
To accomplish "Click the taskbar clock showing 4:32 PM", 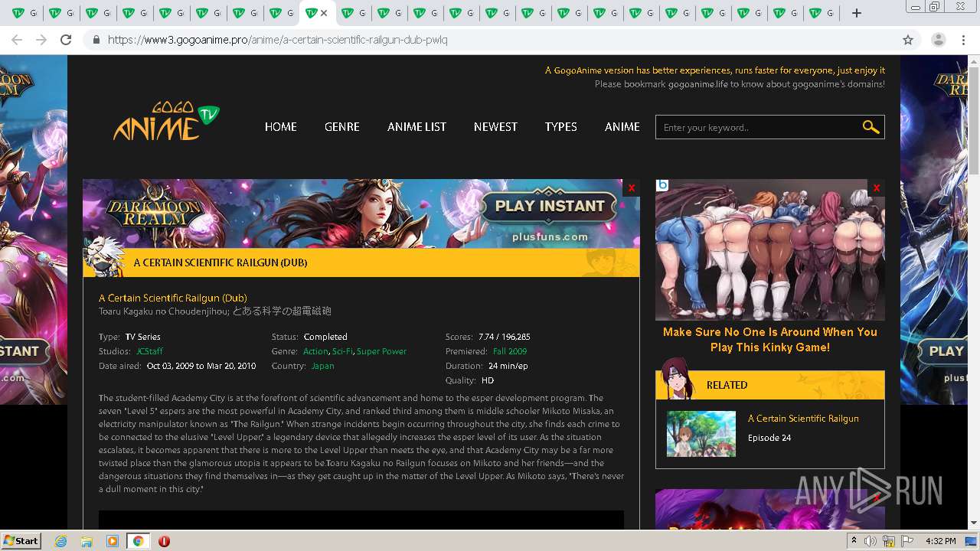I will tap(940, 541).
